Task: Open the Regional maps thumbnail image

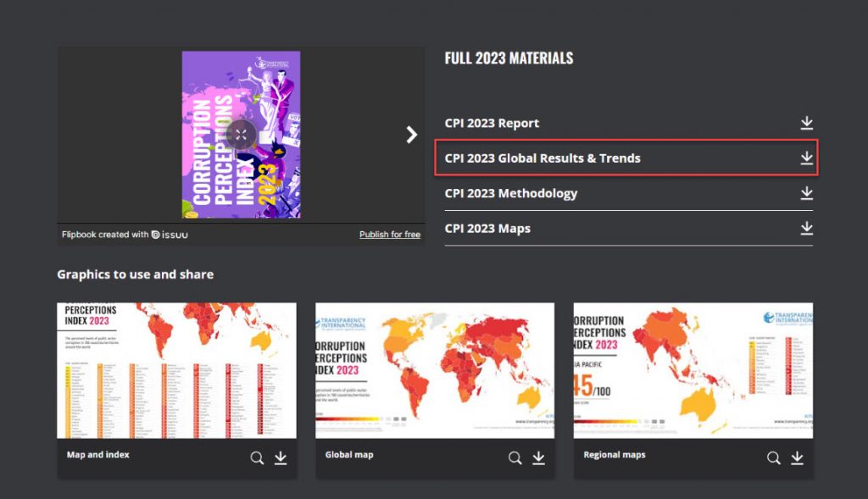Action: click(693, 370)
